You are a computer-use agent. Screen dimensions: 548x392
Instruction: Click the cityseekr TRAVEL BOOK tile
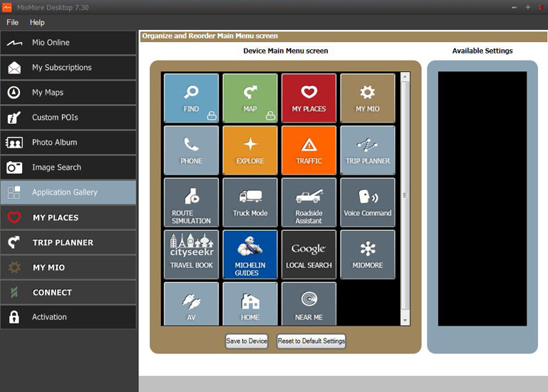click(x=191, y=254)
